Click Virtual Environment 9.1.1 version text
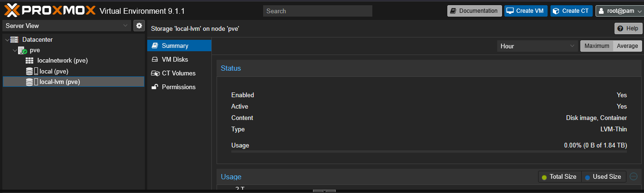This screenshot has height=193, width=644. click(x=142, y=10)
